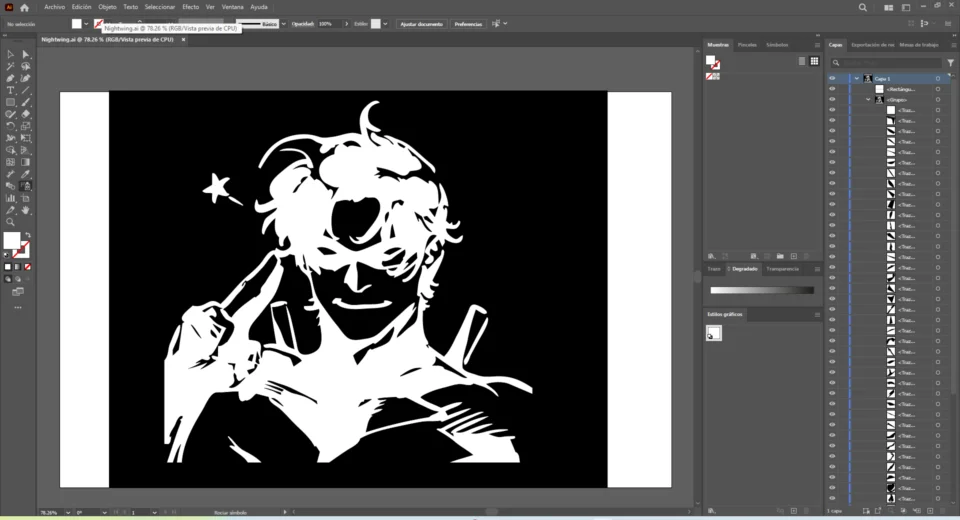The width and height of the screenshot is (960, 520).
Task: Switch to the Transparencia tab
Action: pyautogui.click(x=782, y=269)
